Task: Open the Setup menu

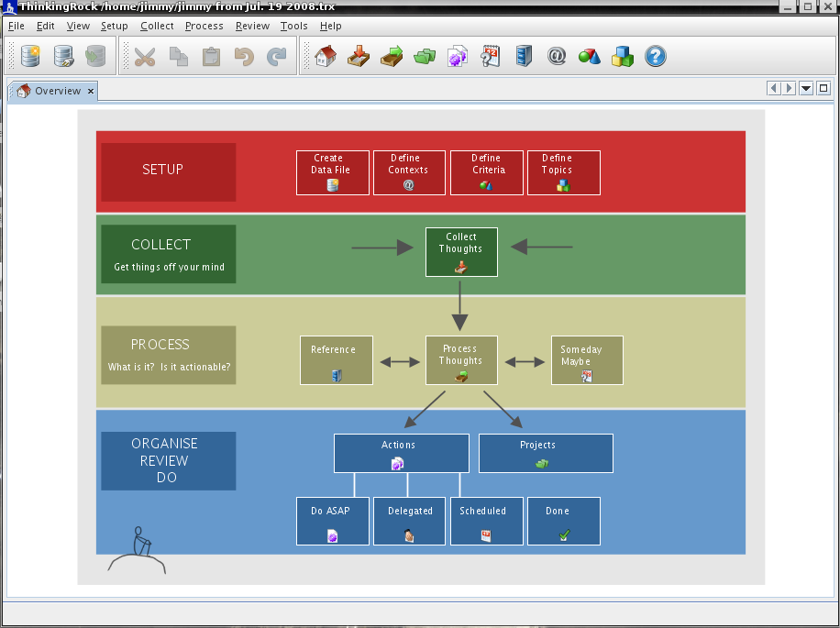Action: click(114, 26)
